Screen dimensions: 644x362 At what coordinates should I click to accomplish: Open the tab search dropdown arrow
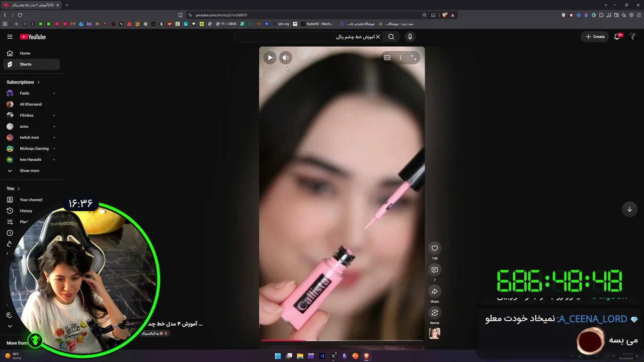606,5
